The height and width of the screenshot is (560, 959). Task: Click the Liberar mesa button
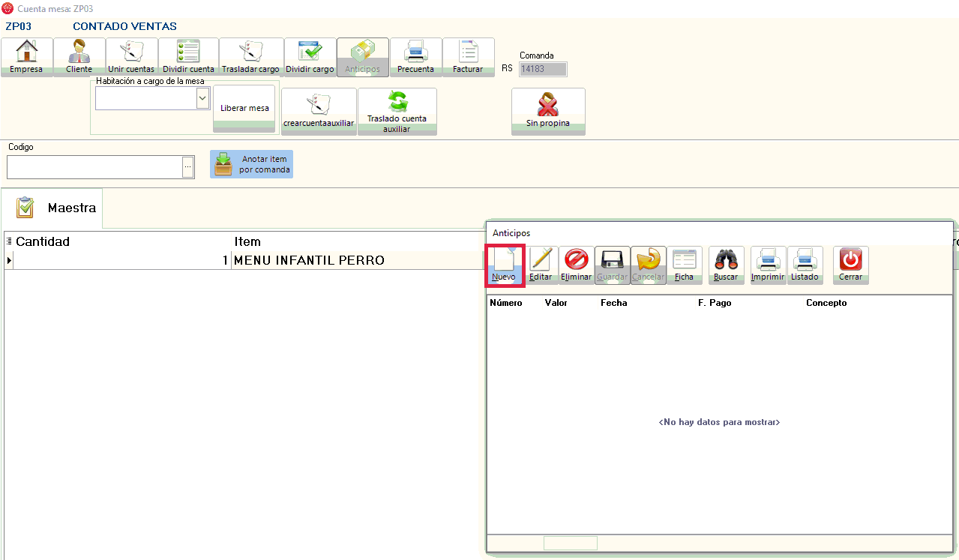tap(244, 108)
